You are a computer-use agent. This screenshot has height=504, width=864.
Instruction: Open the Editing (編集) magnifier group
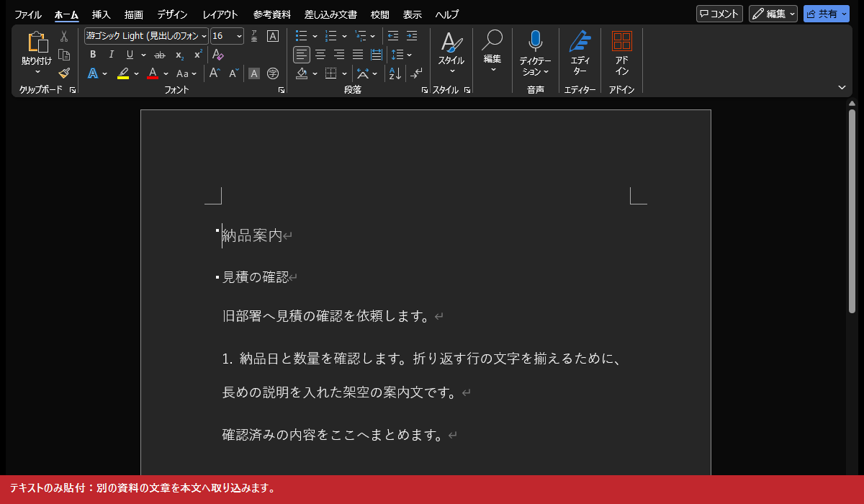(492, 40)
